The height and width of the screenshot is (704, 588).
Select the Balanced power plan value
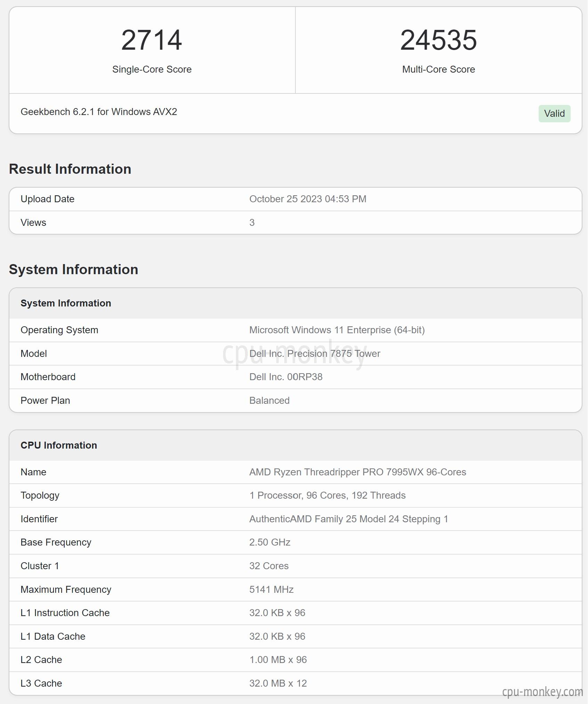[269, 401]
